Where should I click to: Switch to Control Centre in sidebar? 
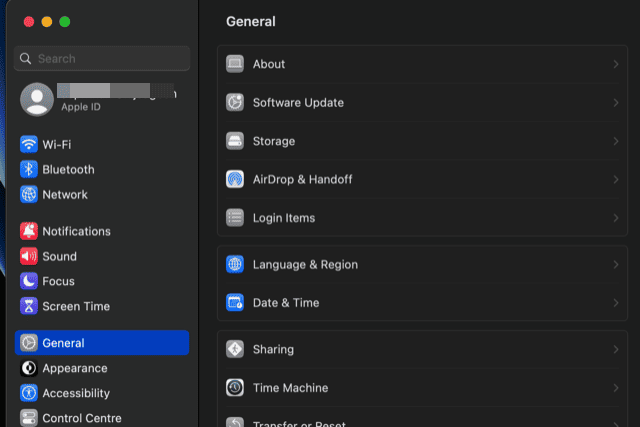pyautogui.click(x=81, y=418)
